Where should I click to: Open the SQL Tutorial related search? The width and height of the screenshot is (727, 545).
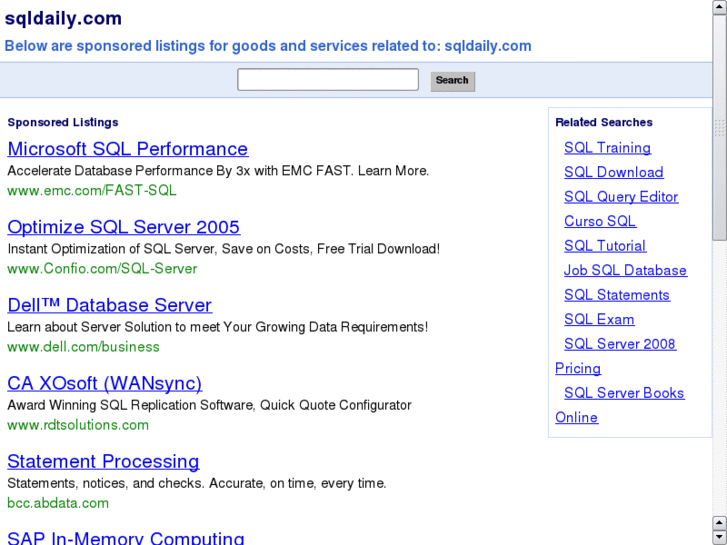(x=604, y=246)
